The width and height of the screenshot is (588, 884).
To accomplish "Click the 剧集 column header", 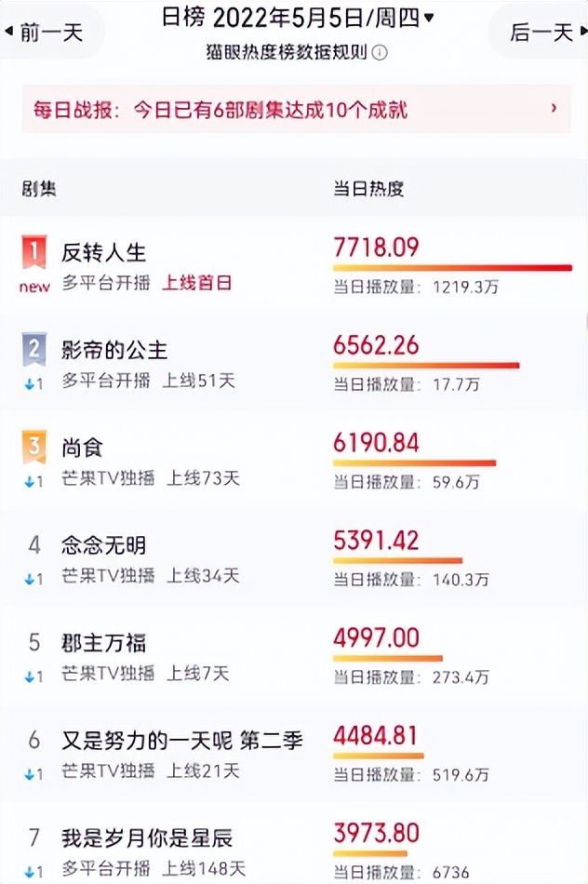I will click(x=39, y=189).
